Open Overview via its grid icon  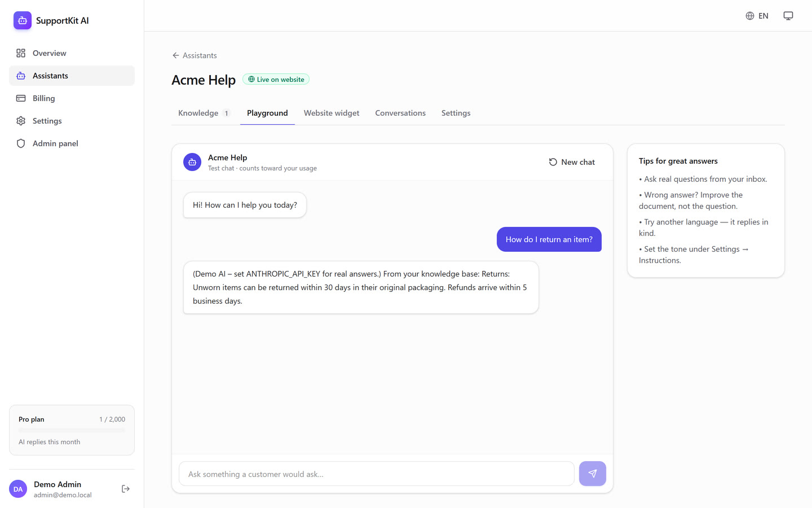(21, 53)
